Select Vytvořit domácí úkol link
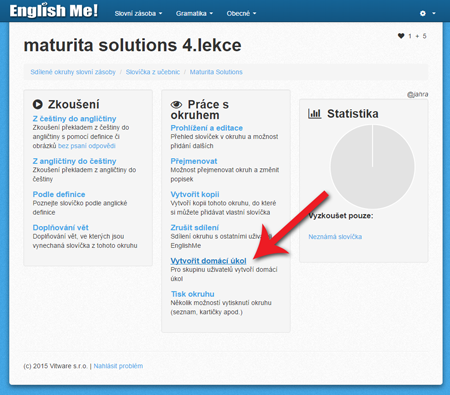 point(208,261)
